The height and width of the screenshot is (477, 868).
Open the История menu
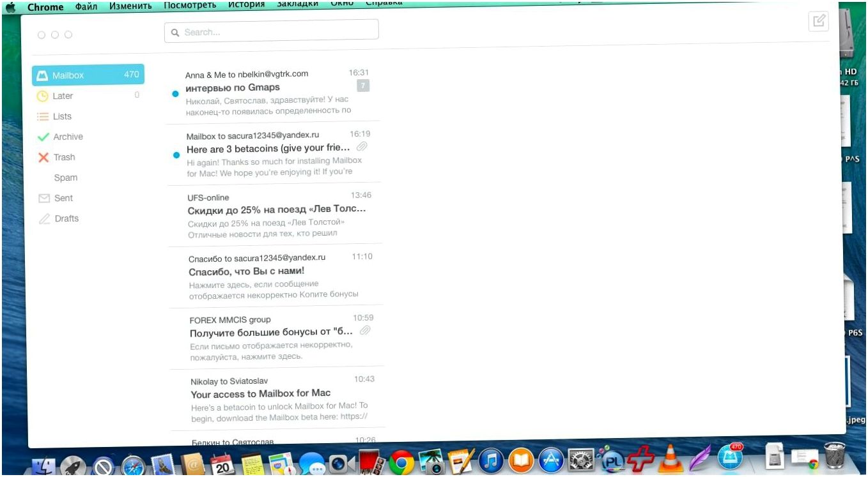coord(247,4)
